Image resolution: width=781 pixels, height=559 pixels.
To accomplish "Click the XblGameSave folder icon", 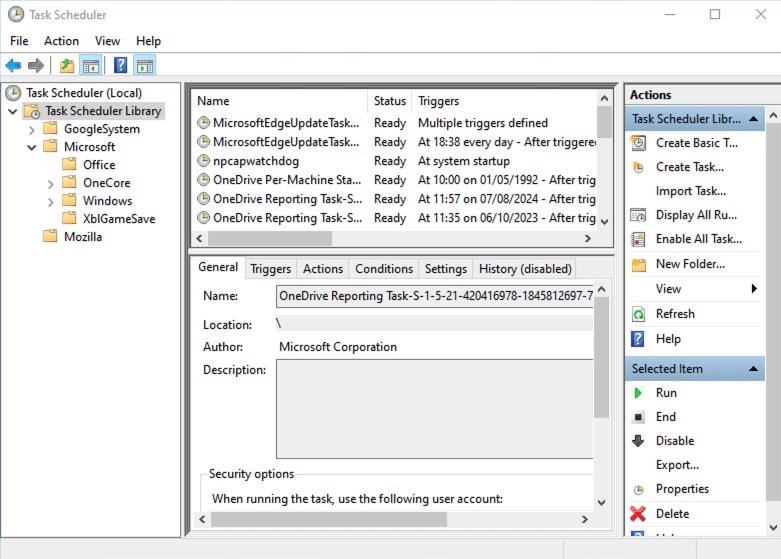I will pos(69,218).
